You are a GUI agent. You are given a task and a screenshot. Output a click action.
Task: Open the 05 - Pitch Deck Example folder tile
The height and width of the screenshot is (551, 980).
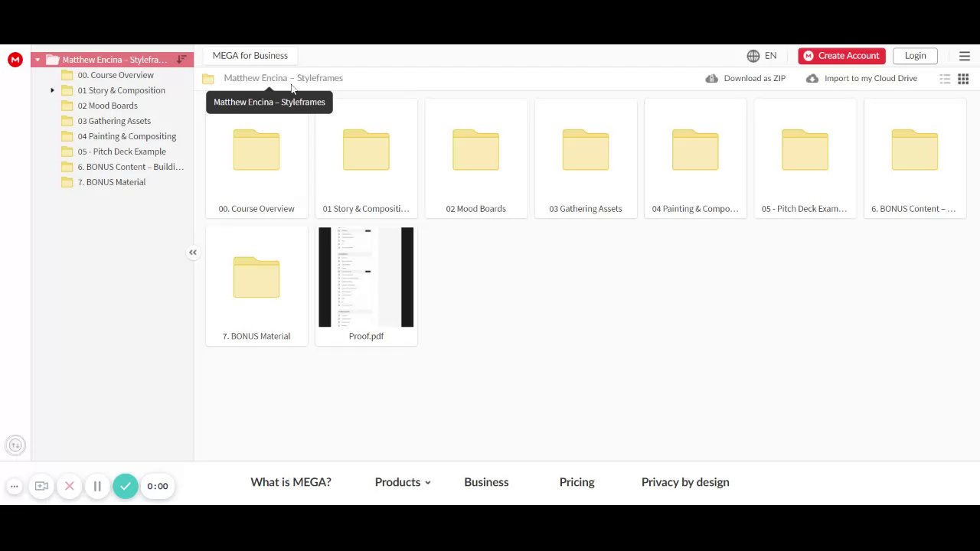[x=805, y=158]
